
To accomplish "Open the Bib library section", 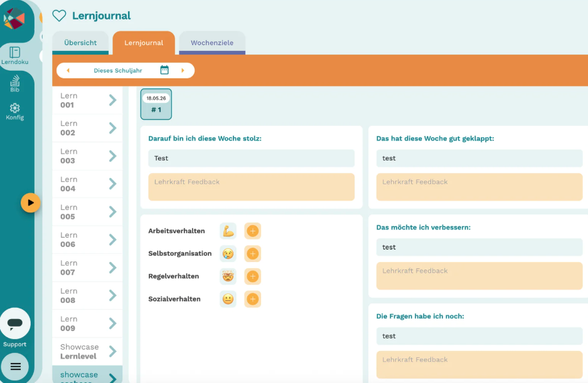I will [x=14, y=83].
